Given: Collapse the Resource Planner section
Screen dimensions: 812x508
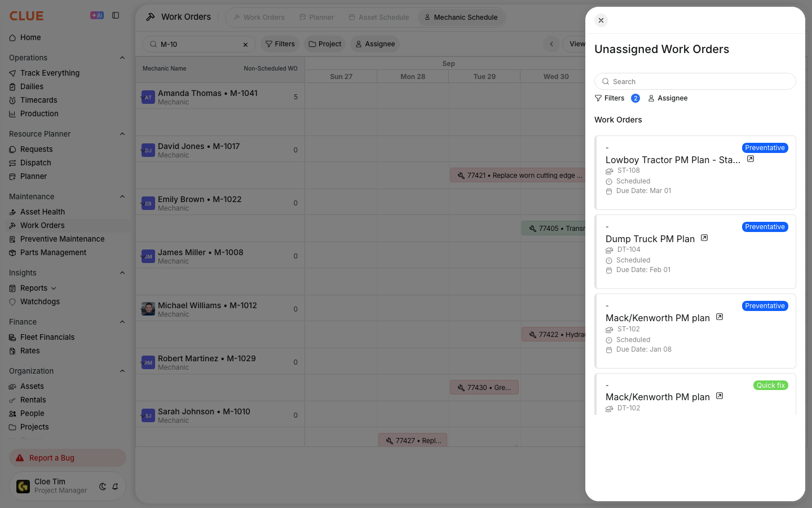Looking at the screenshot, I should (x=122, y=134).
